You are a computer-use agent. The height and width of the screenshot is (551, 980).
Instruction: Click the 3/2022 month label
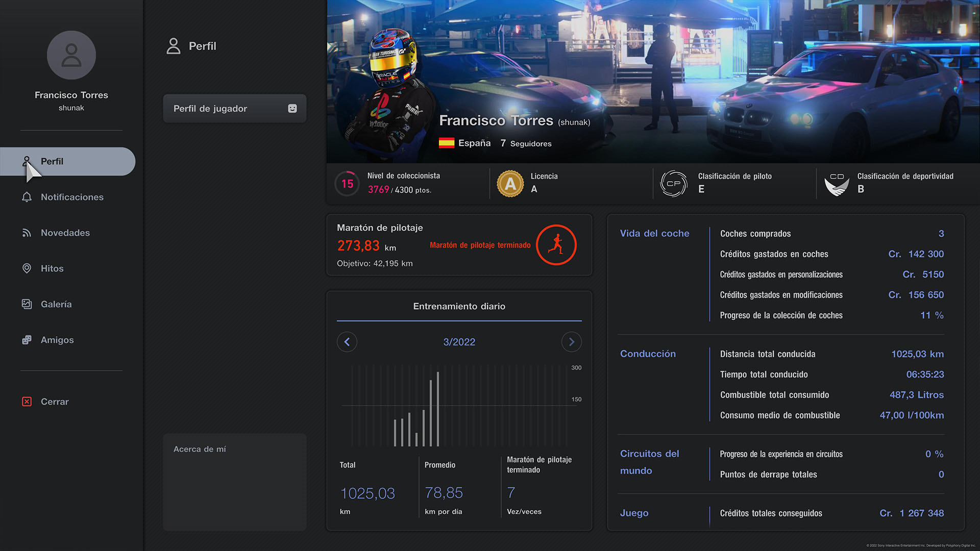click(459, 342)
